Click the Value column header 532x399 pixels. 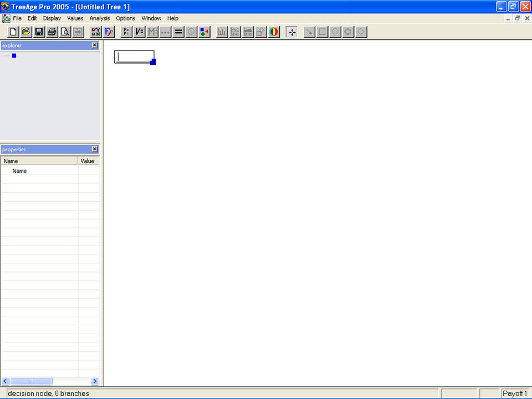pos(89,161)
